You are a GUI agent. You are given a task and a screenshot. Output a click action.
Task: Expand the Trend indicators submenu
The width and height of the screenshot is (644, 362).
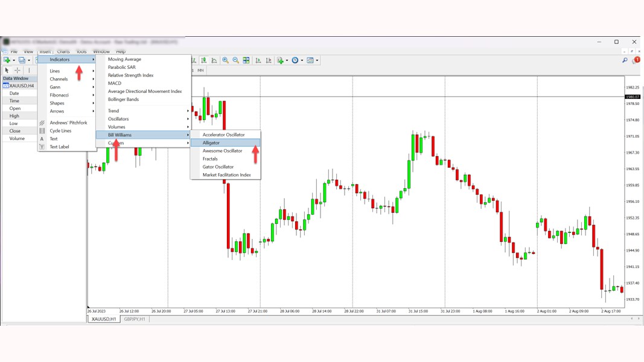(143, 111)
